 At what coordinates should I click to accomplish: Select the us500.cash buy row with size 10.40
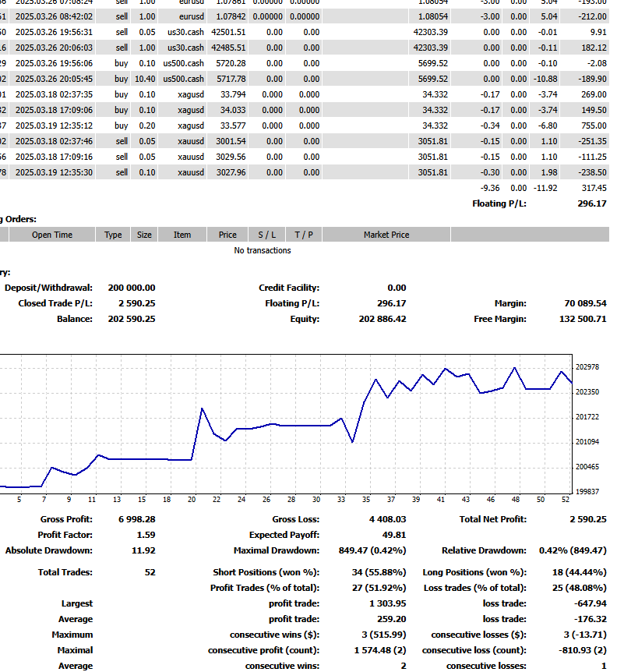(x=183, y=79)
